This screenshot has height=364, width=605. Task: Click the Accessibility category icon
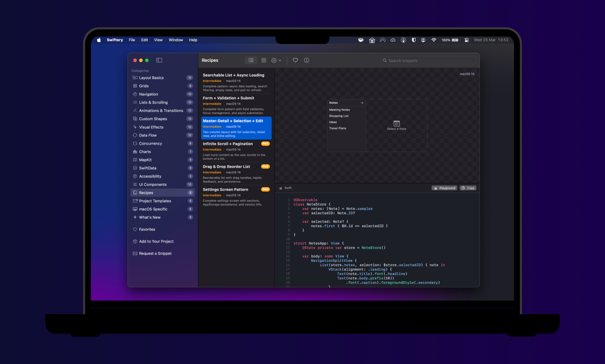coord(135,176)
